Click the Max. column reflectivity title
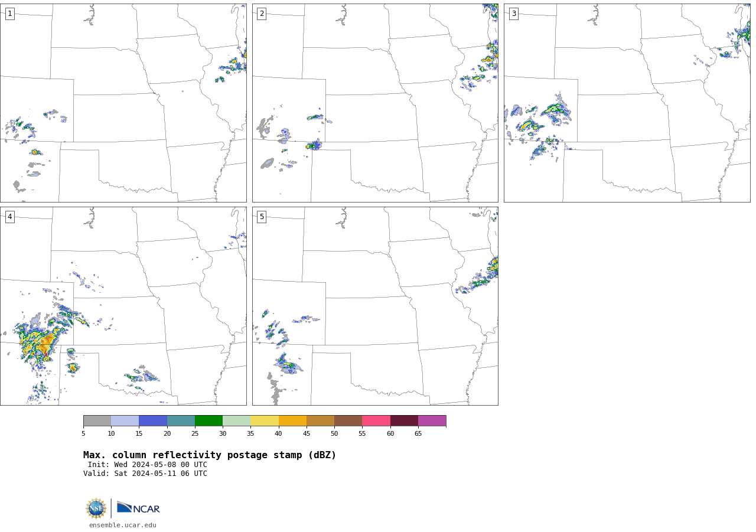This screenshot has width=756, height=532. (x=210, y=455)
